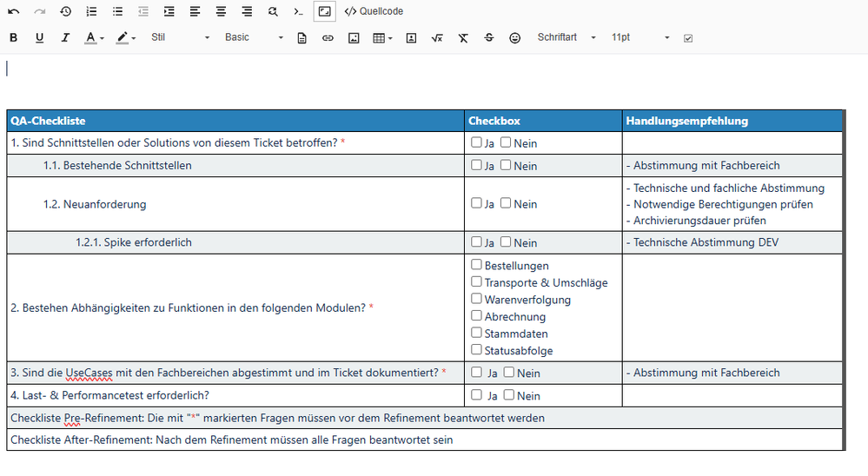Tick the Statusabfolge checkbox
The height and width of the screenshot is (476, 868).
[476, 350]
